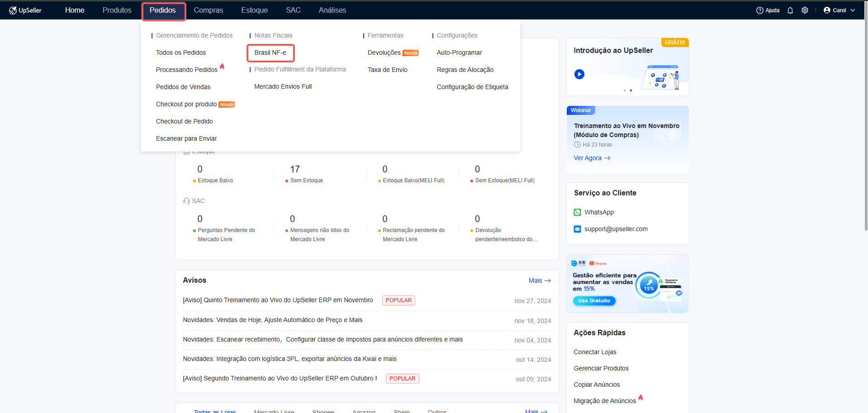This screenshot has height=413, width=868.
Task: Select Checkout de Pedido
Action: (185, 121)
